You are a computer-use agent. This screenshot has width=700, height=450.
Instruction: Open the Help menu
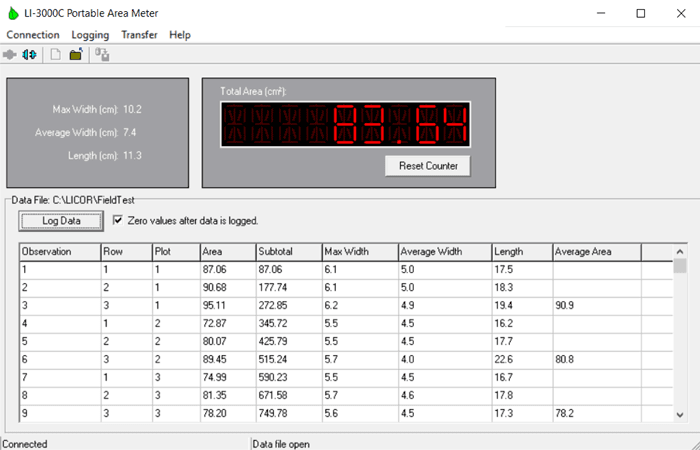[x=180, y=34]
